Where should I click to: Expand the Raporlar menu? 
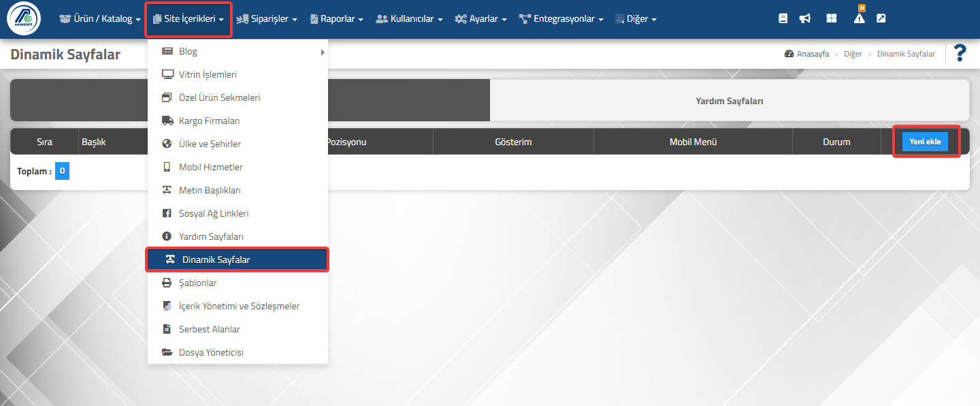[x=336, y=19]
